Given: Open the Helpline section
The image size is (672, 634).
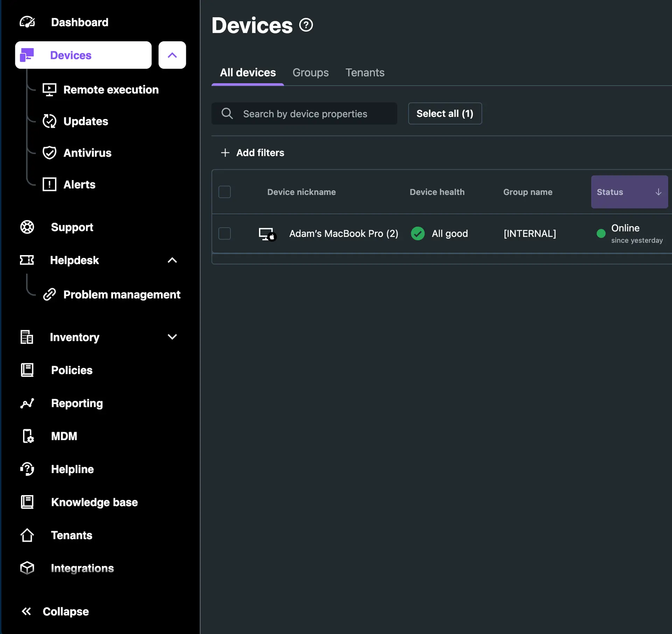Looking at the screenshot, I should 72,469.
